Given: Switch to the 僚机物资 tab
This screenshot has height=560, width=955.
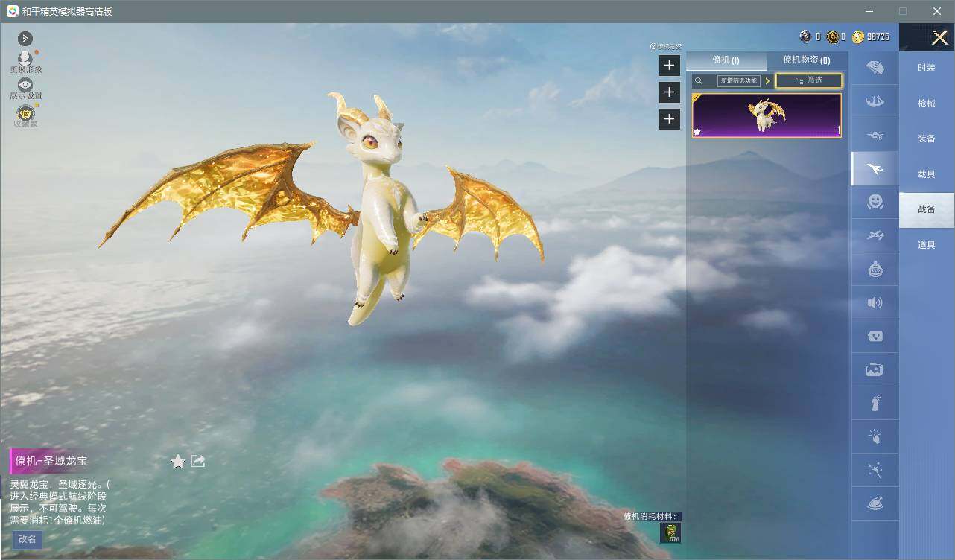Looking at the screenshot, I should click(x=806, y=60).
